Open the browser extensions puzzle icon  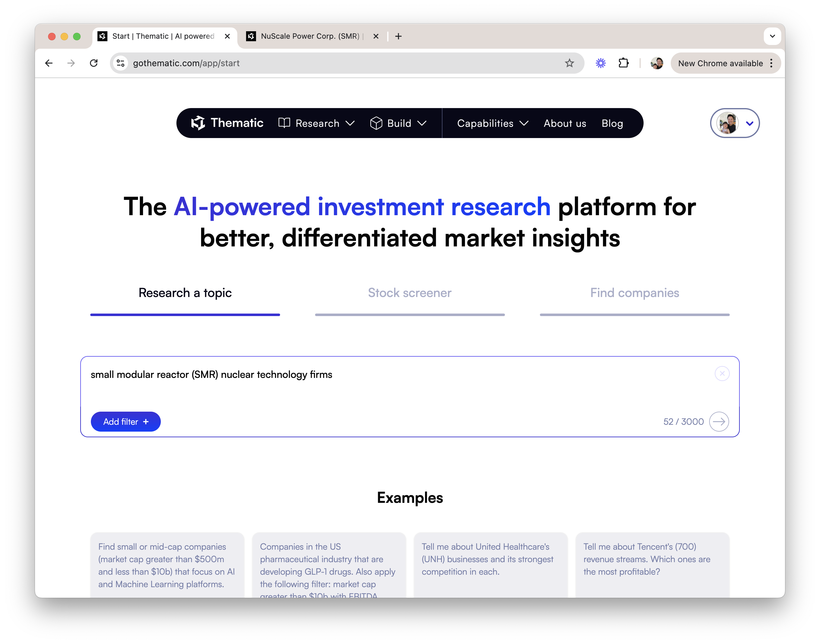click(x=624, y=63)
